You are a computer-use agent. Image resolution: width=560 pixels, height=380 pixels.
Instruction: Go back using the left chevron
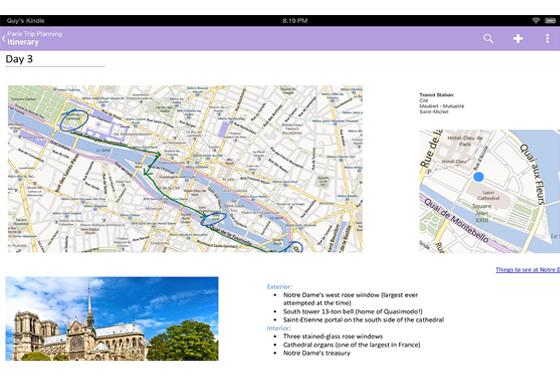coord(3,39)
